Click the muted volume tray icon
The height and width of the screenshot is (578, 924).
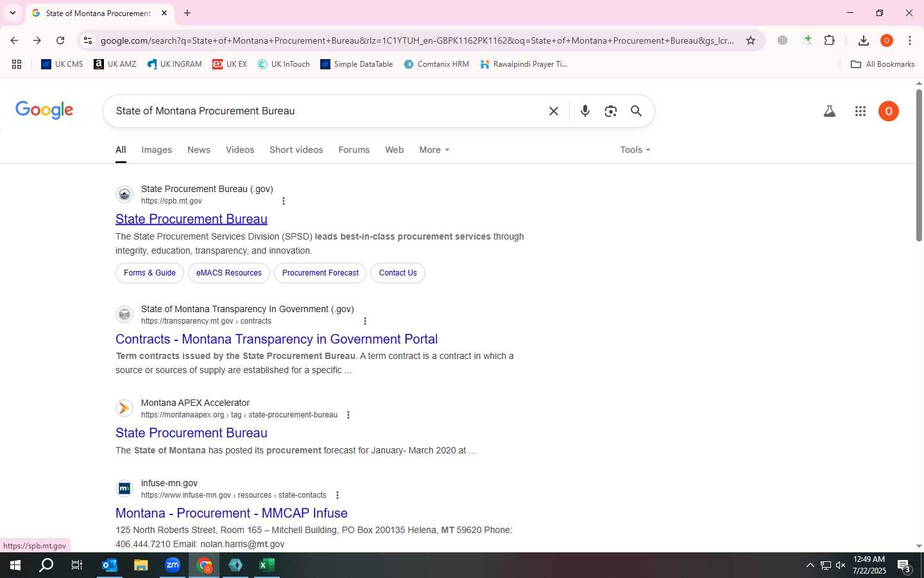click(x=841, y=565)
